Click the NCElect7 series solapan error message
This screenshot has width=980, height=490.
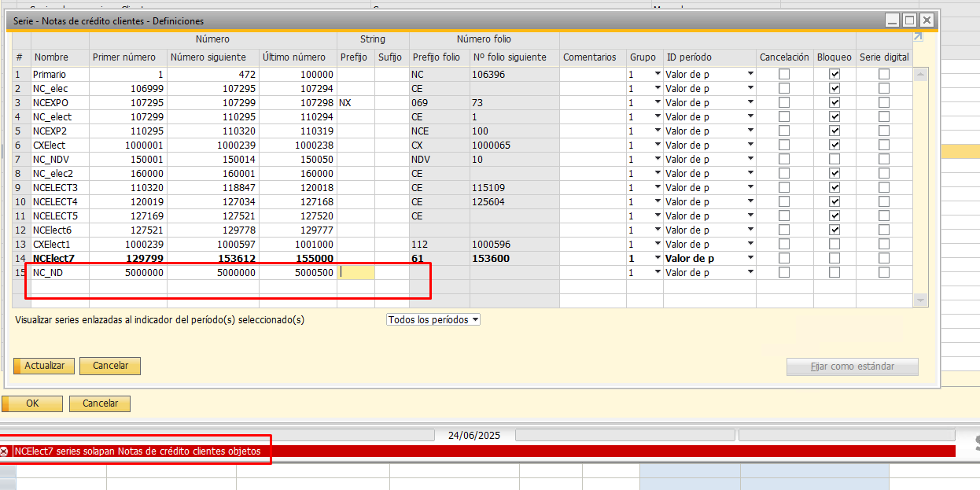pyautogui.click(x=138, y=451)
